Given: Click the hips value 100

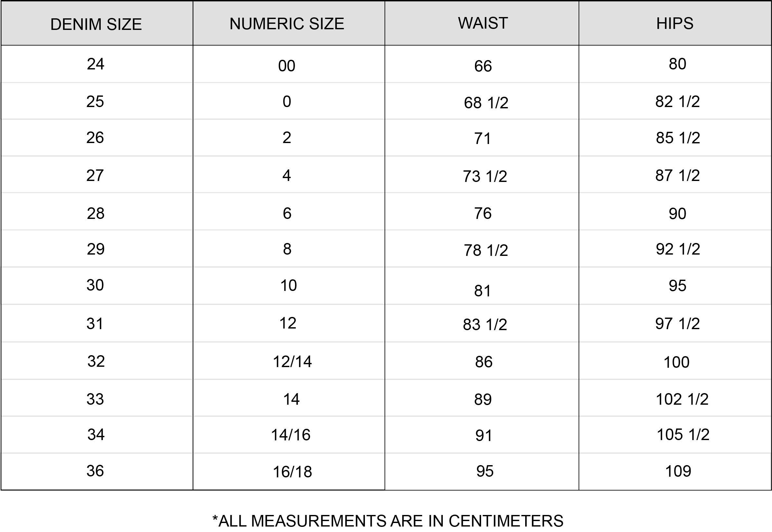Looking at the screenshot, I should coord(676,362).
